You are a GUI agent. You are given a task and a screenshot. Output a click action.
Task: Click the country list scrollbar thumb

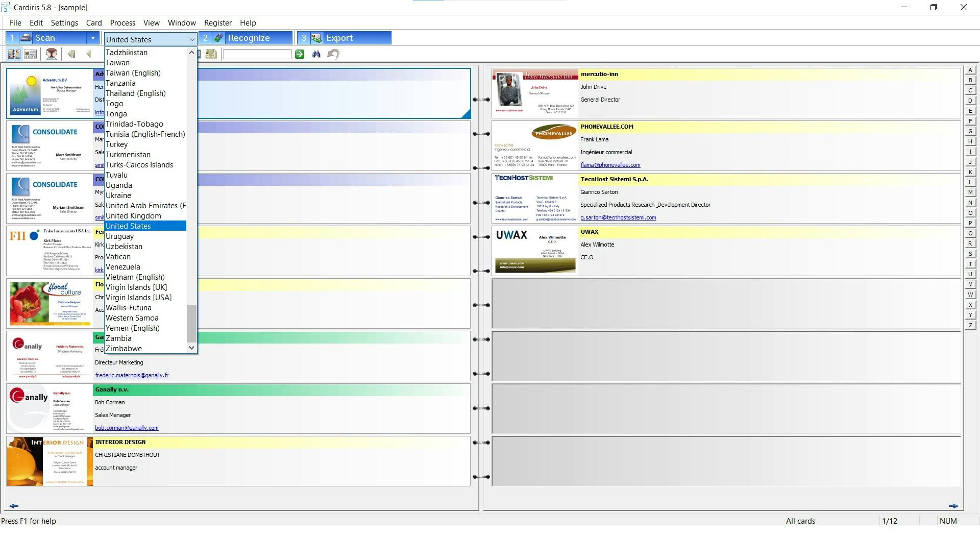pos(191,324)
